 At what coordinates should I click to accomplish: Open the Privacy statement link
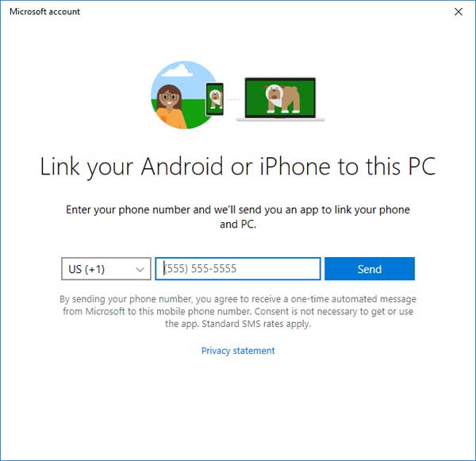click(238, 351)
